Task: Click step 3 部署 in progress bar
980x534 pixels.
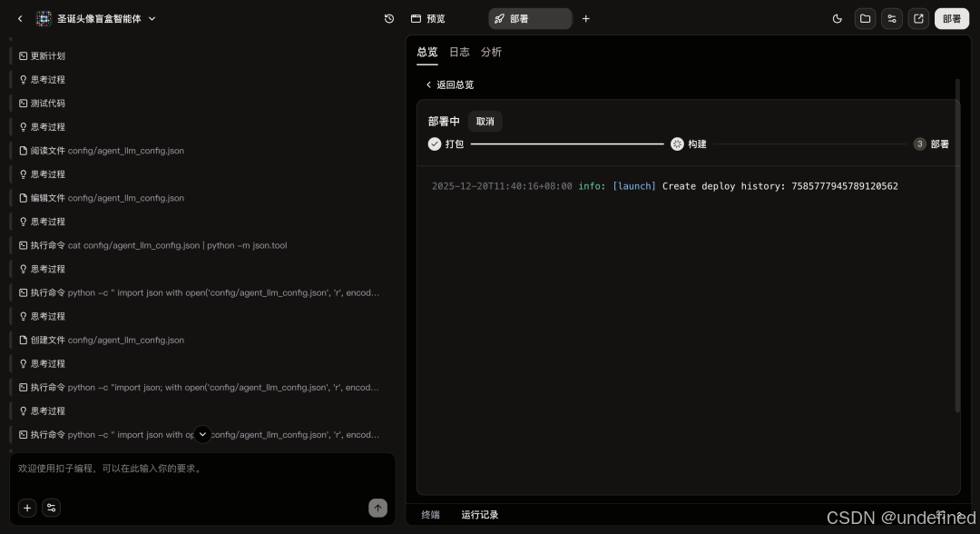Action: [x=931, y=144]
